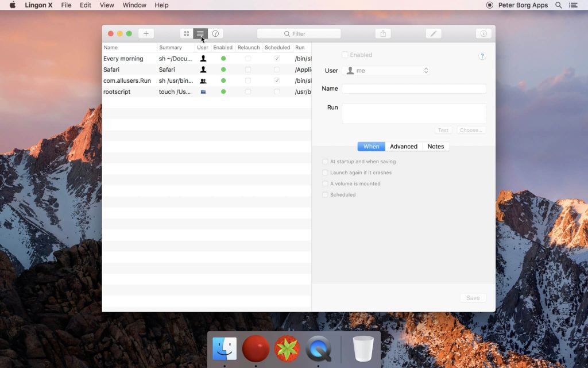
Task: Switch to the grid view icon
Action: [187, 34]
